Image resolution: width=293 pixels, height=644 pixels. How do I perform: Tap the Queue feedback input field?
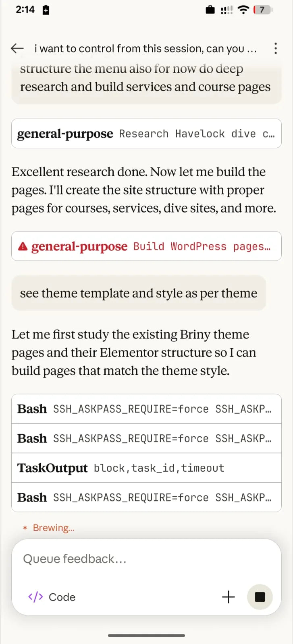click(x=146, y=559)
